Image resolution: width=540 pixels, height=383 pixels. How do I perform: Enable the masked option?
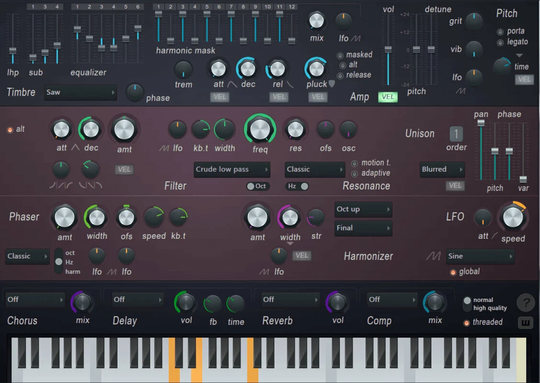(340, 55)
